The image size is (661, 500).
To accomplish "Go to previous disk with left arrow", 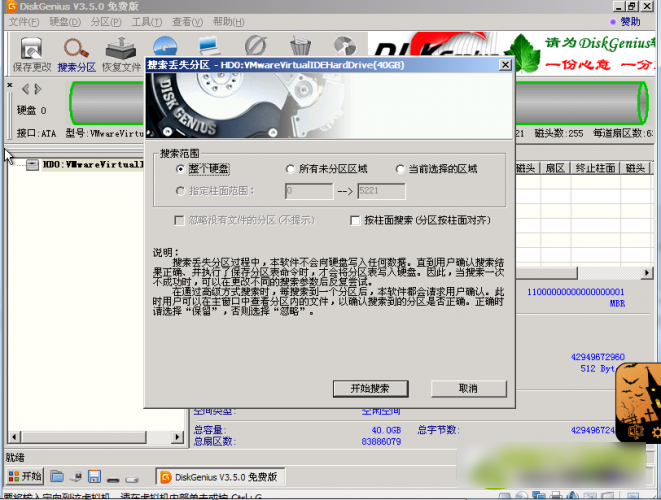I will click(26, 89).
